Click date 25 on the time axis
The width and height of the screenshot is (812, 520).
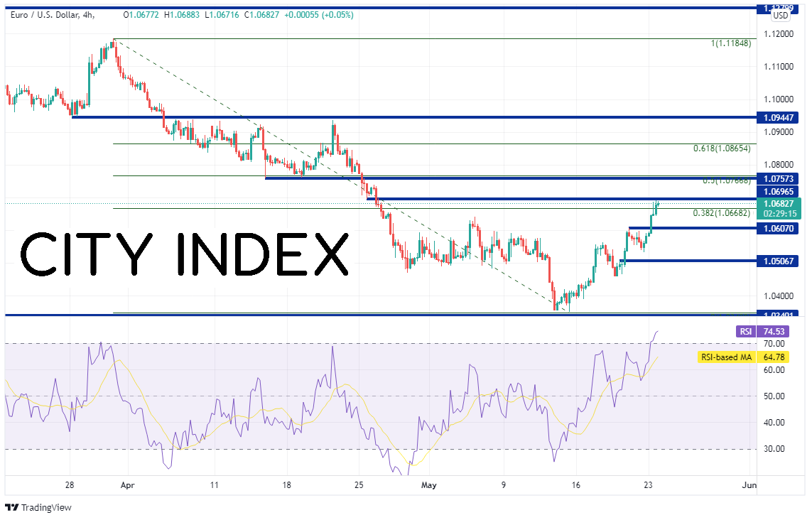359,486
